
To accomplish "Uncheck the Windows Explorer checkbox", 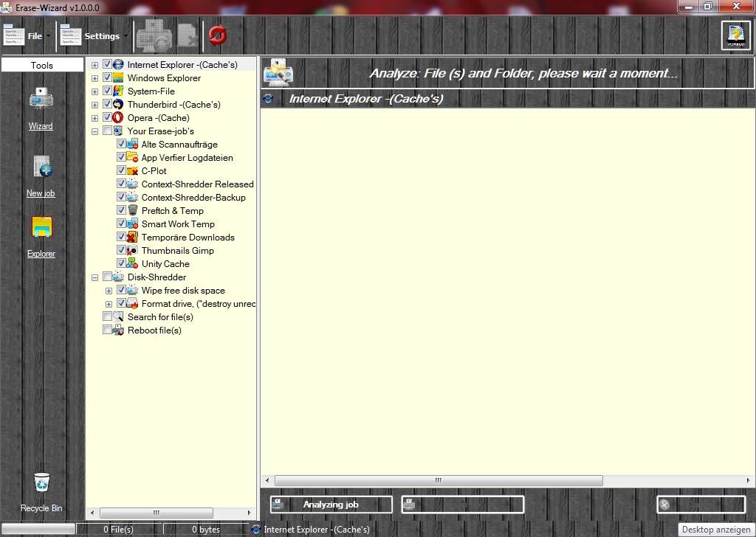I will 107,77.
